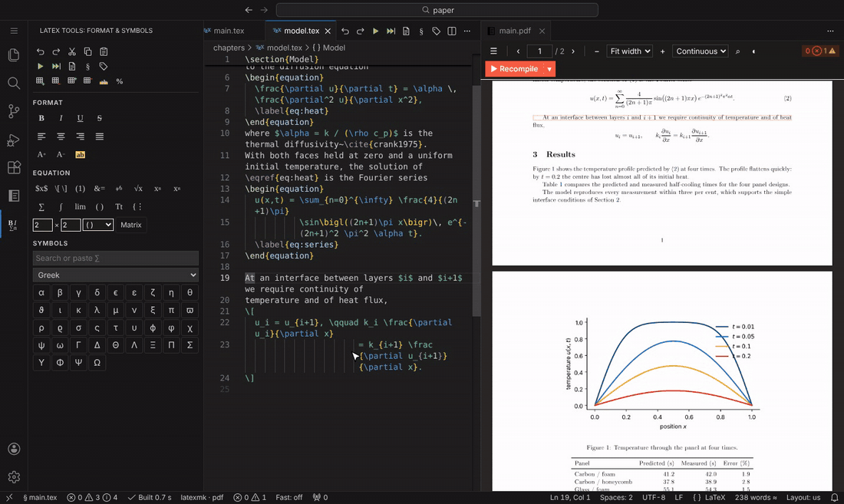Close the model.tex tab
The image size is (844, 504).
[328, 31]
